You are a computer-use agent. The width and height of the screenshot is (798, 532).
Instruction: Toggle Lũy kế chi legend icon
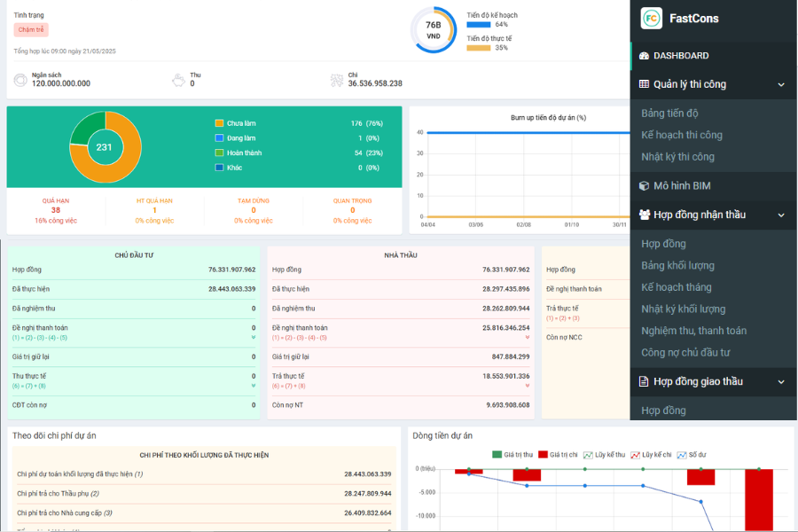tap(635, 455)
